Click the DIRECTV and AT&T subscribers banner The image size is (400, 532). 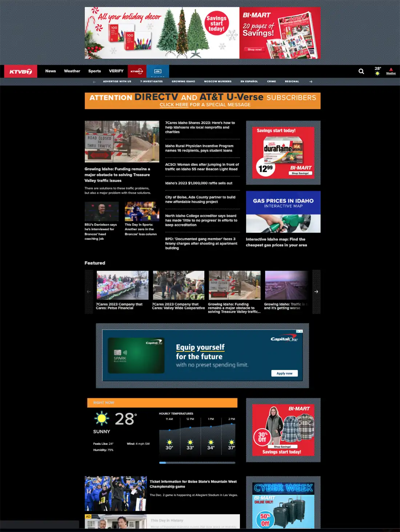[x=203, y=101]
